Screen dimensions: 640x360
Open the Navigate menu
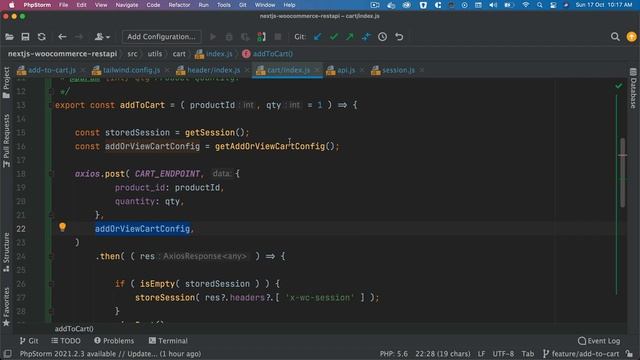pos(127,5)
